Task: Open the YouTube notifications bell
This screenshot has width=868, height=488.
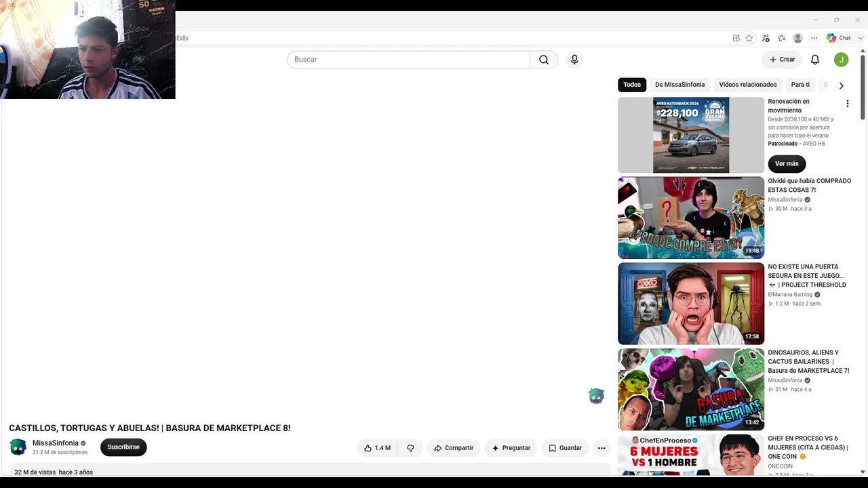Action: pyautogui.click(x=815, y=60)
